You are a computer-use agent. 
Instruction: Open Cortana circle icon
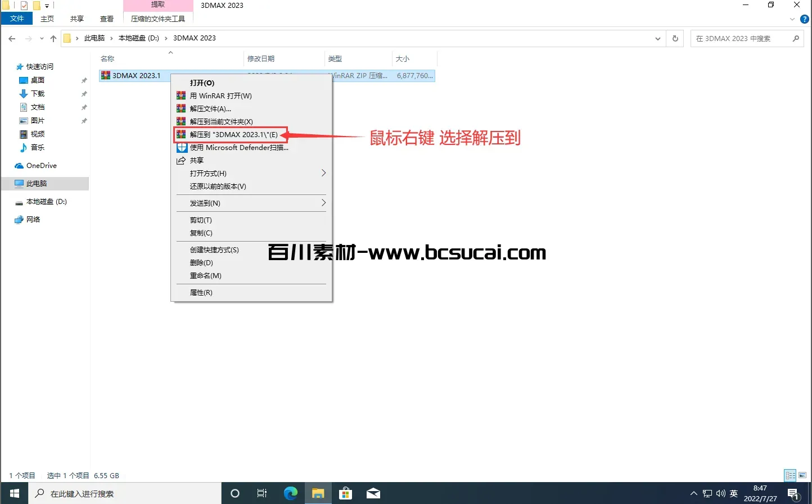(x=235, y=493)
